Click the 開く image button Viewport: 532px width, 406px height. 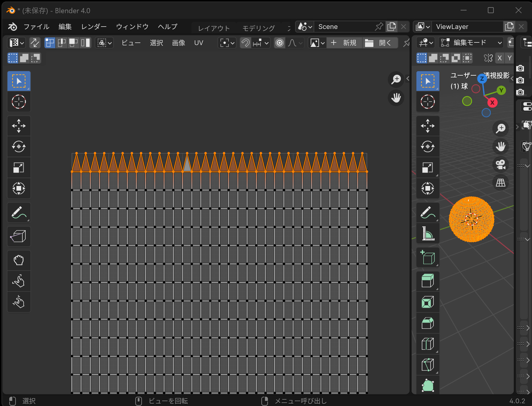point(379,43)
